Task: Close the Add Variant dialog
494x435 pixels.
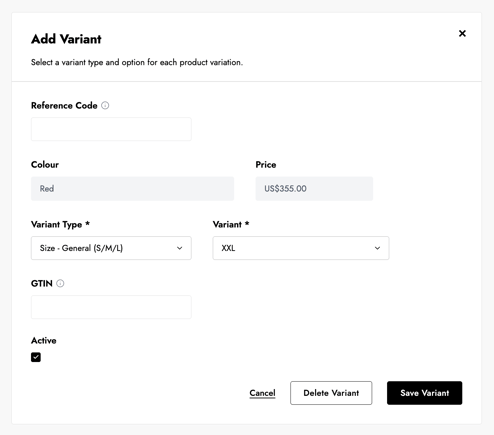Action: coord(462,33)
